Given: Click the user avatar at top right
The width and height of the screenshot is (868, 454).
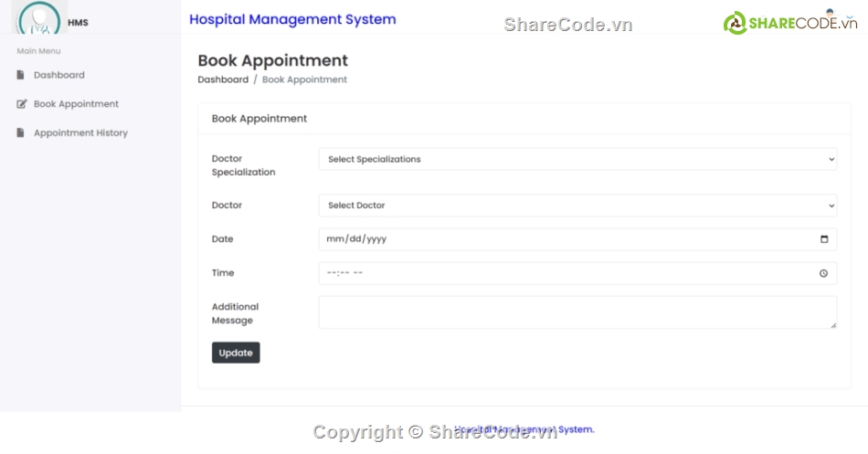Looking at the screenshot, I should click(x=830, y=14).
